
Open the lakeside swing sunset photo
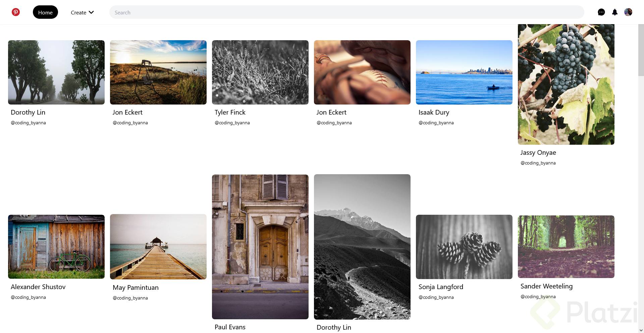coord(158,72)
